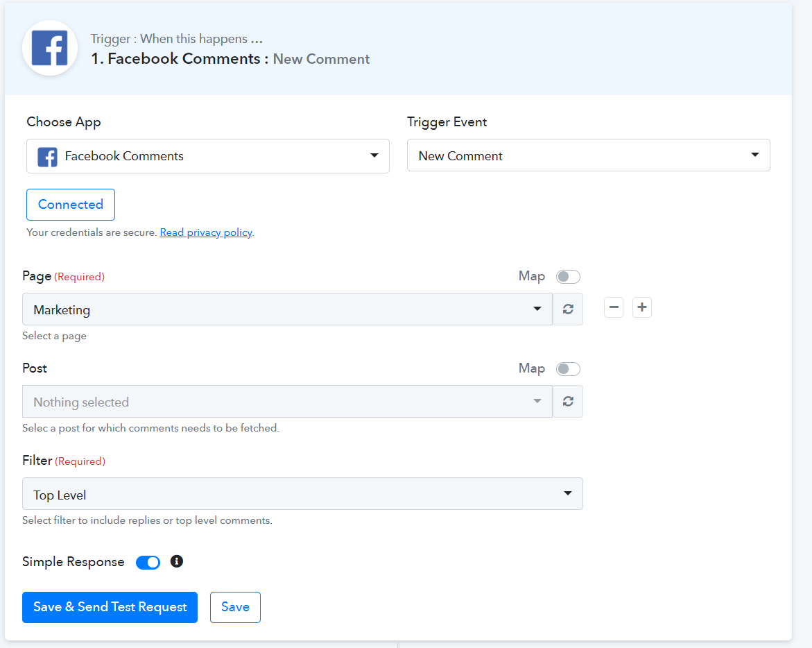The width and height of the screenshot is (812, 648).
Task: Open the Trigger Event dropdown
Action: [588, 156]
